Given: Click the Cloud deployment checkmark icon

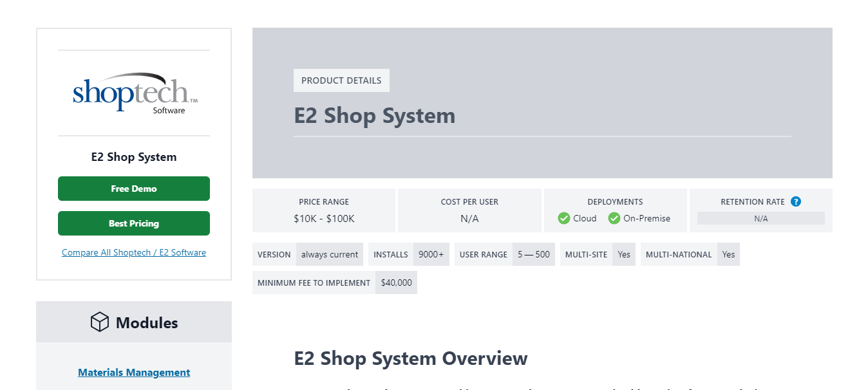Looking at the screenshot, I should 565,218.
